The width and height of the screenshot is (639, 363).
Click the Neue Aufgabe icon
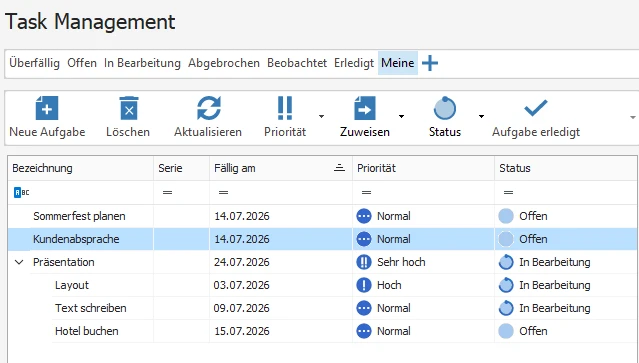(x=47, y=108)
